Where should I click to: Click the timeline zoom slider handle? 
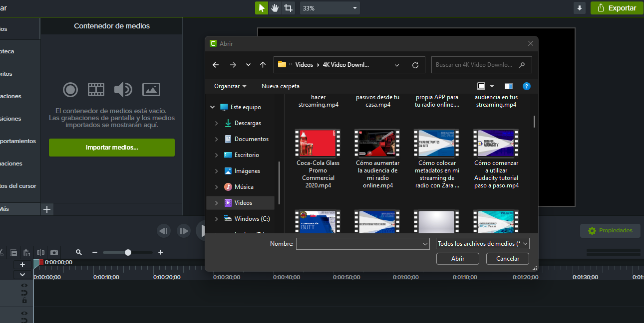[128, 253]
